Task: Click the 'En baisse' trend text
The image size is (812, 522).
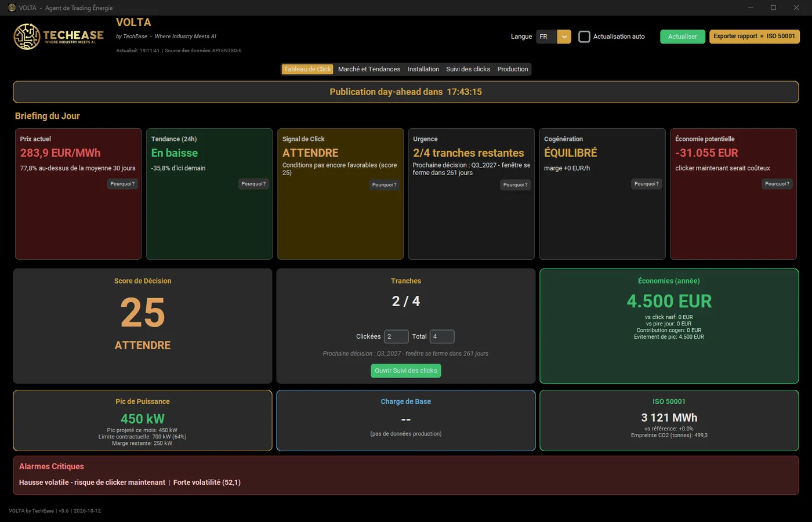Action: pyautogui.click(x=175, y=153)
